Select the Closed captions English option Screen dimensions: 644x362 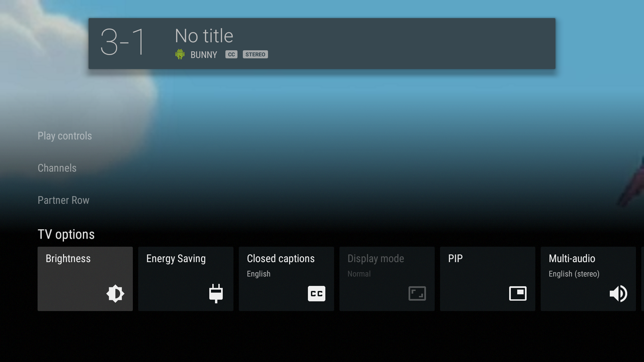point(286,279)
